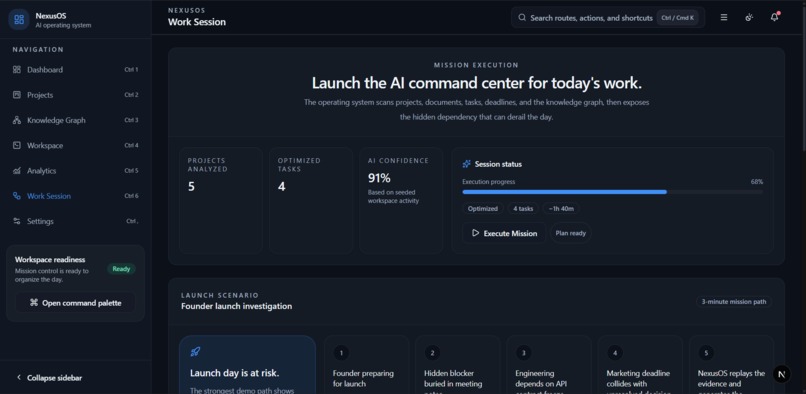Select the AI Confidence 91% card
806x394 pixels.
tap(401, 201)
